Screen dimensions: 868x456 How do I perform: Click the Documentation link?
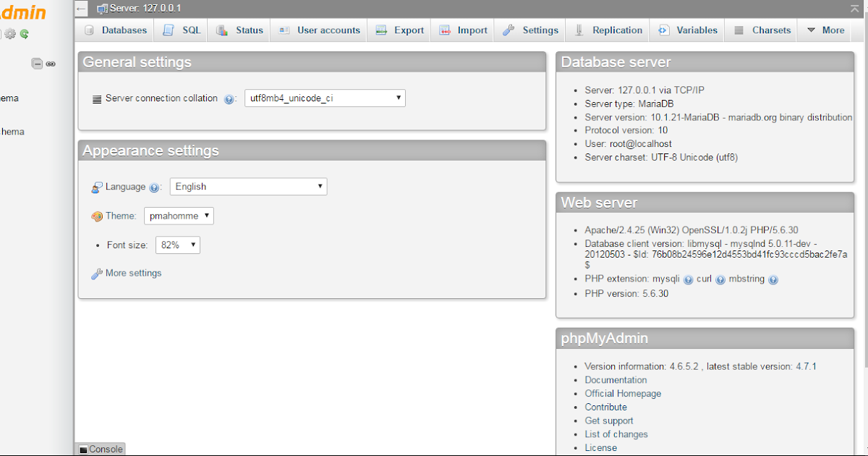click(616, 379)
